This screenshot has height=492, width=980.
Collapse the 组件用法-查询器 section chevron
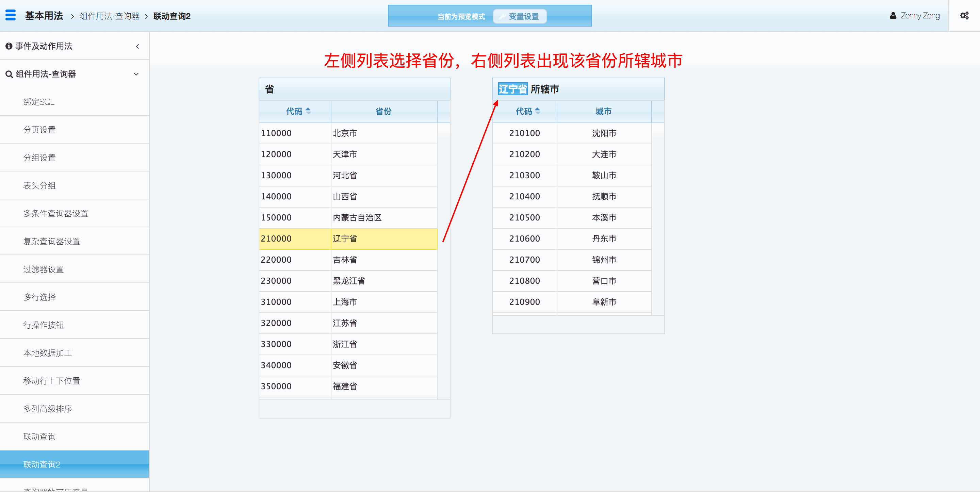tap(136, 74)
